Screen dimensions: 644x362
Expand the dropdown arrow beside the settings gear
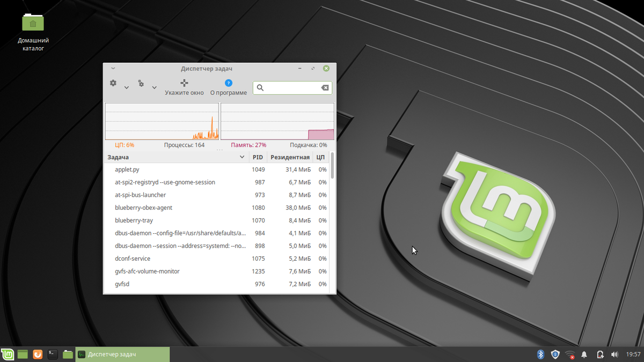pyautogui.click(x=127, y=87)
